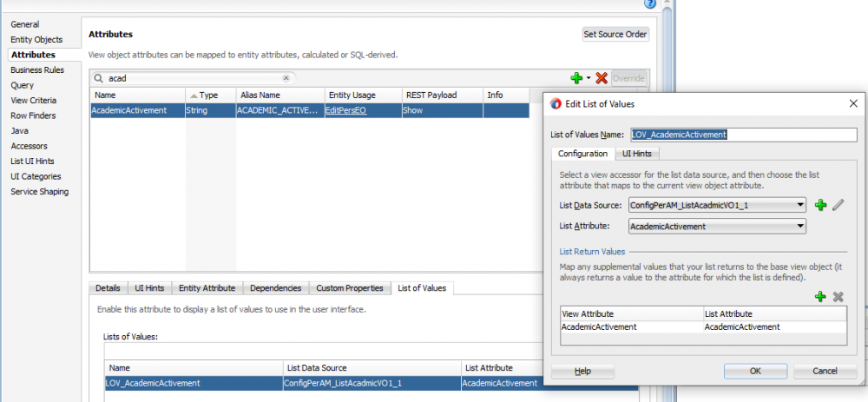Clear the attribute search filter text
This screenshot has width=868, height=402.
pos(286,78)
